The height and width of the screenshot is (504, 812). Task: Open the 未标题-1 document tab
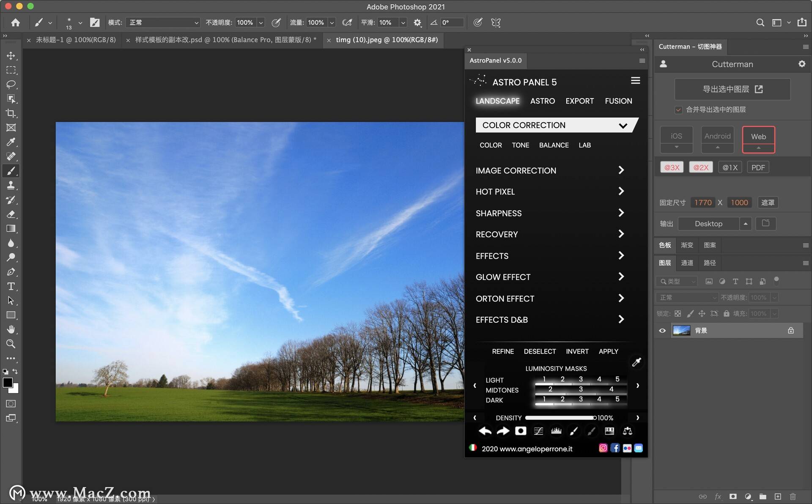click(x=76, y=40)
